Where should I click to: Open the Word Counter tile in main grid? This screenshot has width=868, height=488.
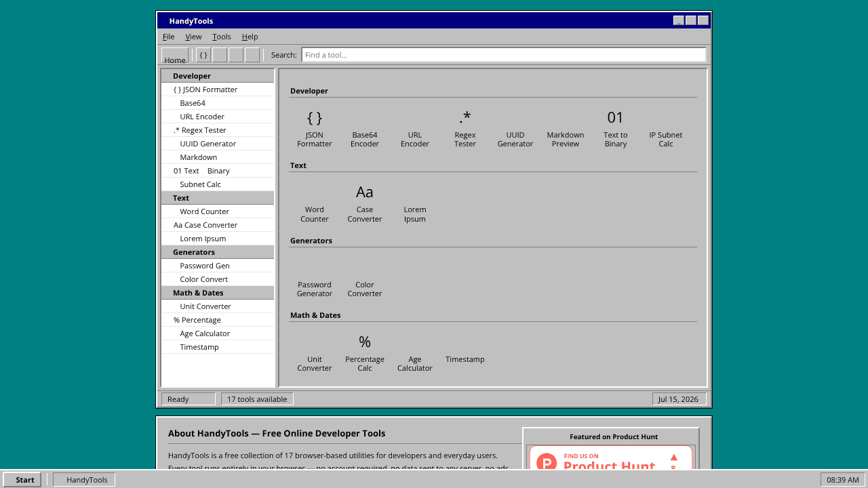[315, 202]
